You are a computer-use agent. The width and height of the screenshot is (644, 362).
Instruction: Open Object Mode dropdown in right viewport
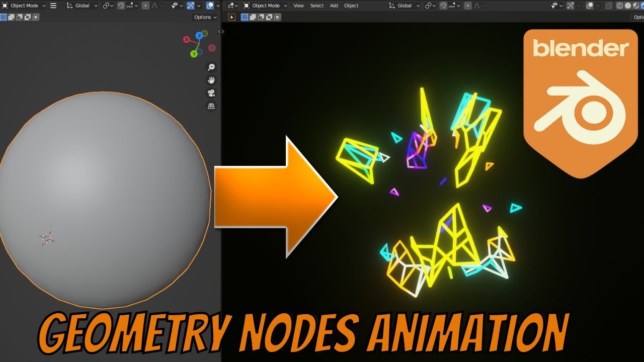tap(265, 6)
